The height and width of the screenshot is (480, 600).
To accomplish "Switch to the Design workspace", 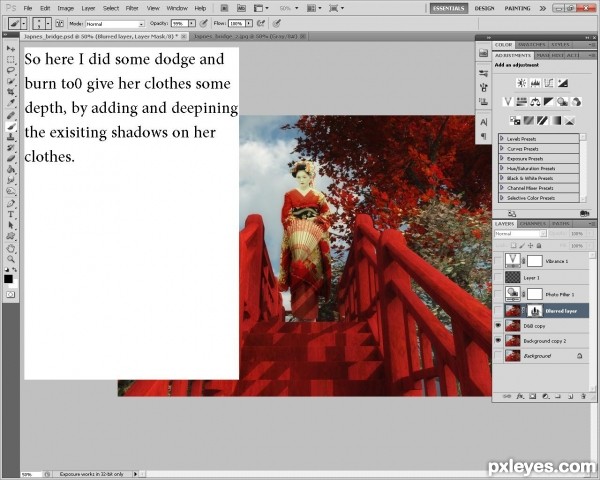I will (484, 8).
